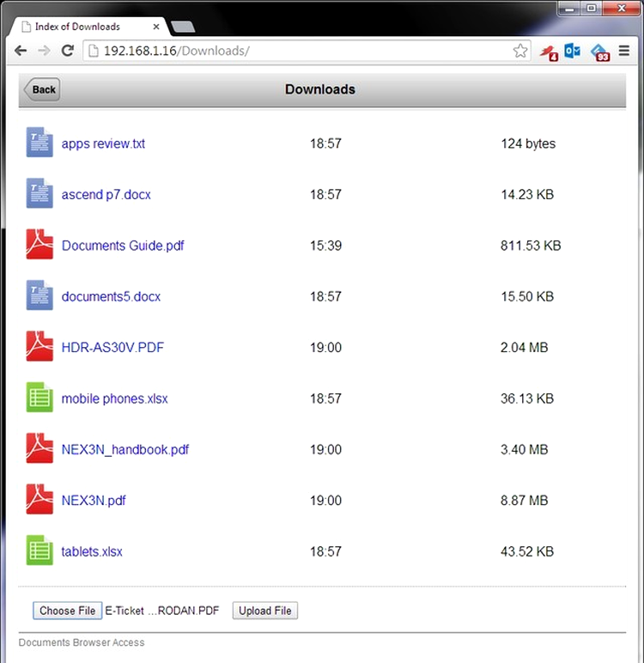Screen dimensions: 644x663
Task: Reload the page with refresh icon
Action: 68,51
